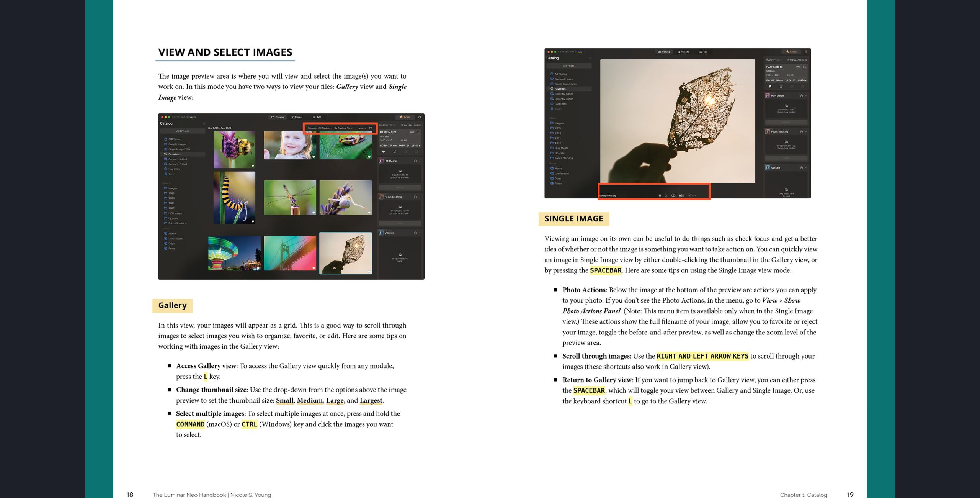Open the Large thumbnail size dropdown
Image resolution: width=980 pixels, height=498 pixels.
tap(361, 128)
